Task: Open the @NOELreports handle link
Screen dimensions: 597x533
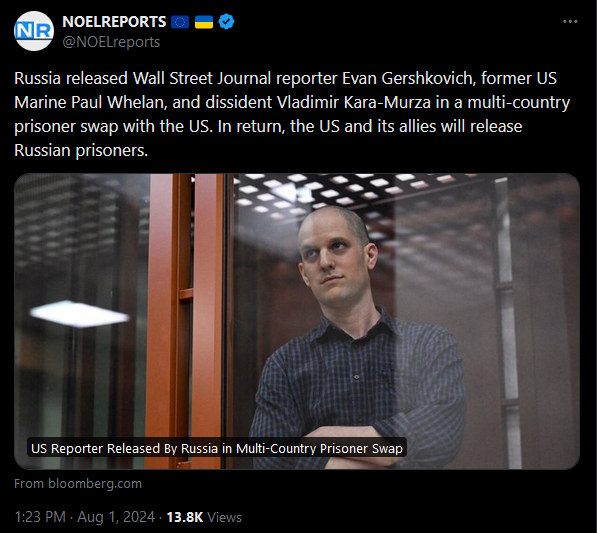Action: point(111,42)
